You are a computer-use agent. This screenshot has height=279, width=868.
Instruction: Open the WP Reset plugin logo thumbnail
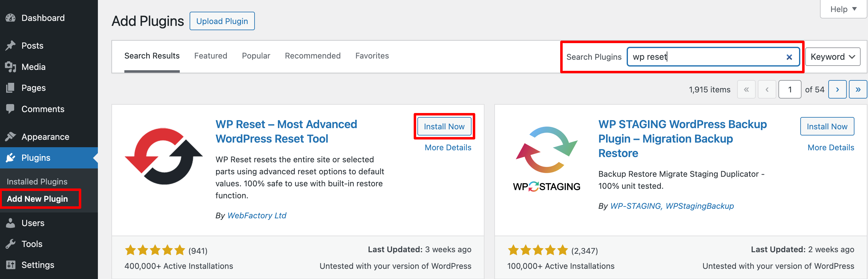[x=164, y=156]
